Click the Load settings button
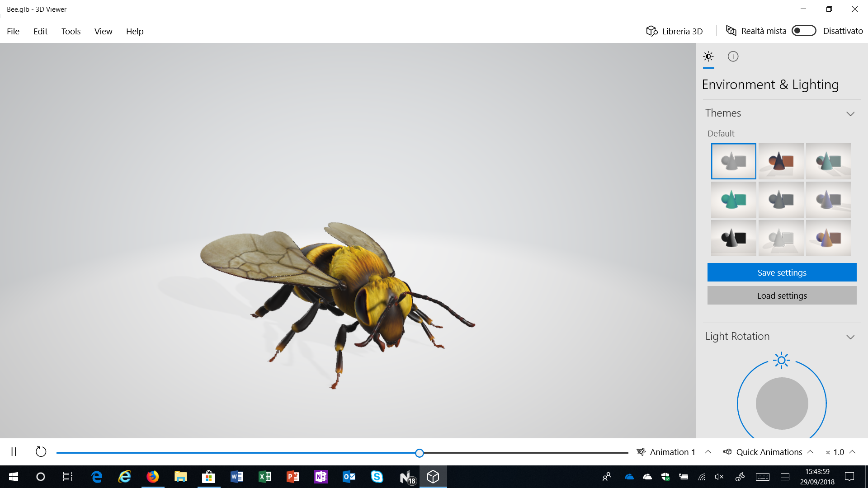The image size is (868, 488). [x=782, y=296]
